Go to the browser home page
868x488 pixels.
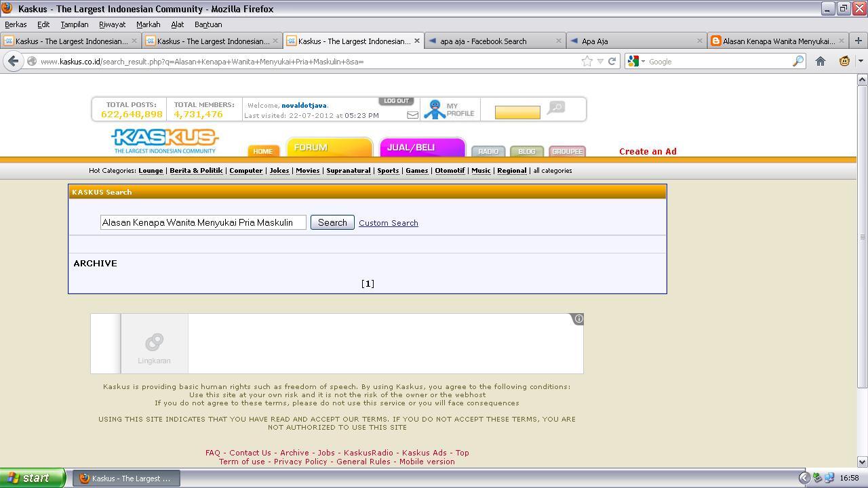click(821, 61)
